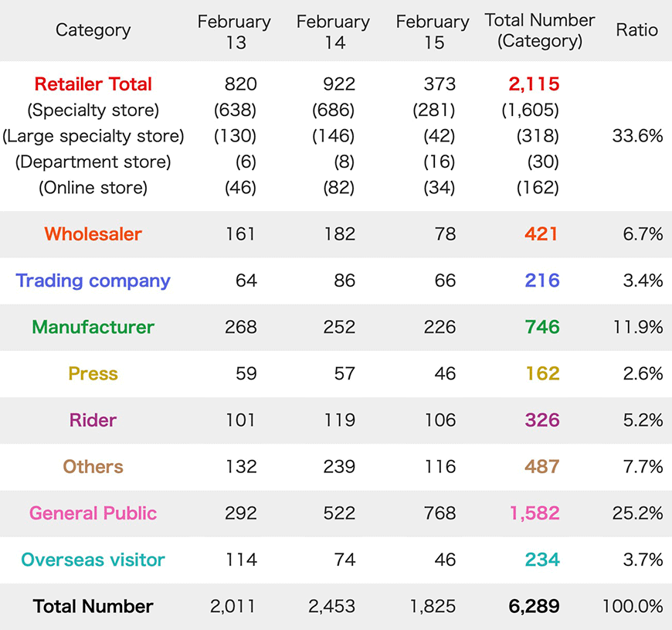Select the Ratio column header
The height and width of the screenshot is (630, 672).
point(637,30)
